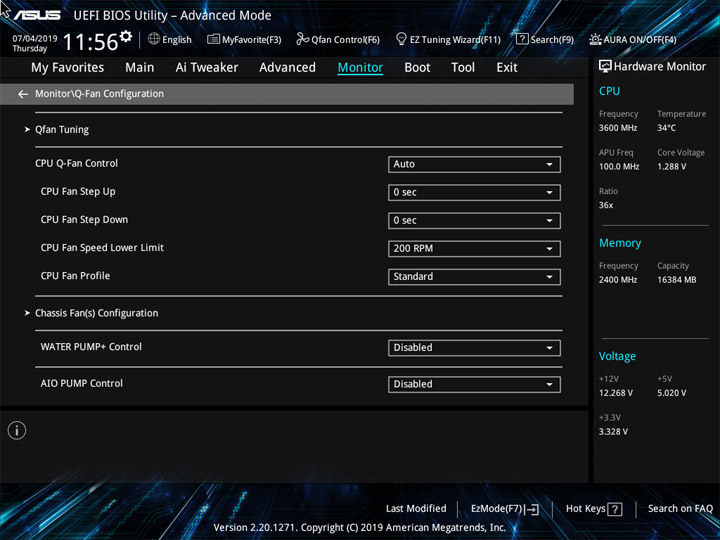Click the Hot Keys question mark box
The width and height of the screenshot is (720, 540).
point(615,509)
